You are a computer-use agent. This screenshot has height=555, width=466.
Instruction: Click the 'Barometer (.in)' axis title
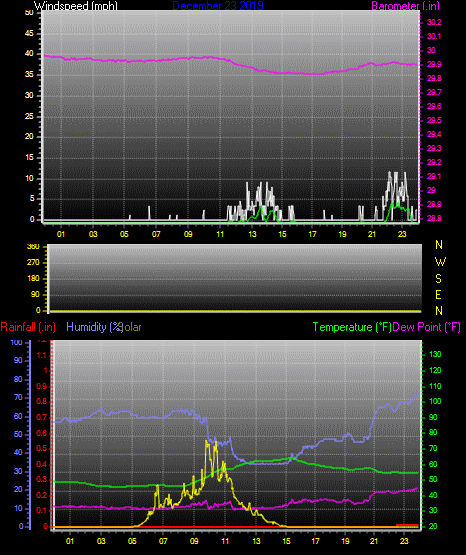coord(405,6)
